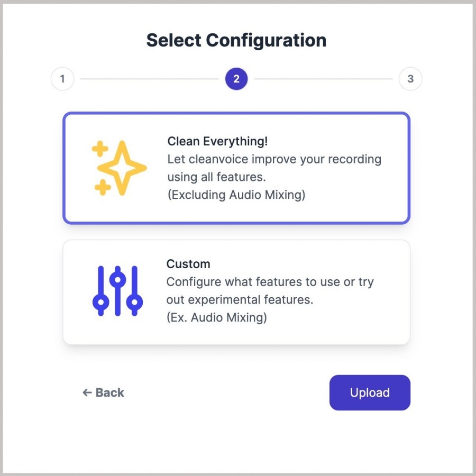
Task: Click progress line between steps 1 and 2
Action: 149,79
